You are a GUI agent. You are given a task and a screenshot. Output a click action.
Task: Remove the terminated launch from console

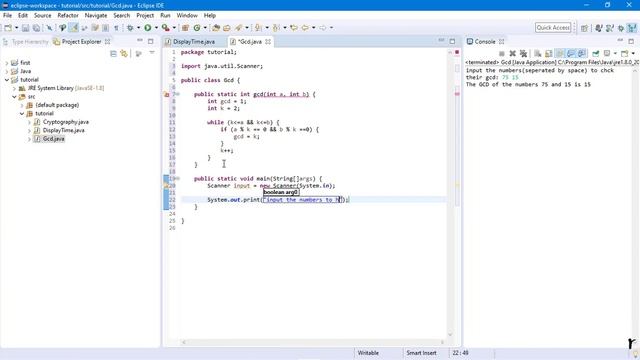(513, 53)
